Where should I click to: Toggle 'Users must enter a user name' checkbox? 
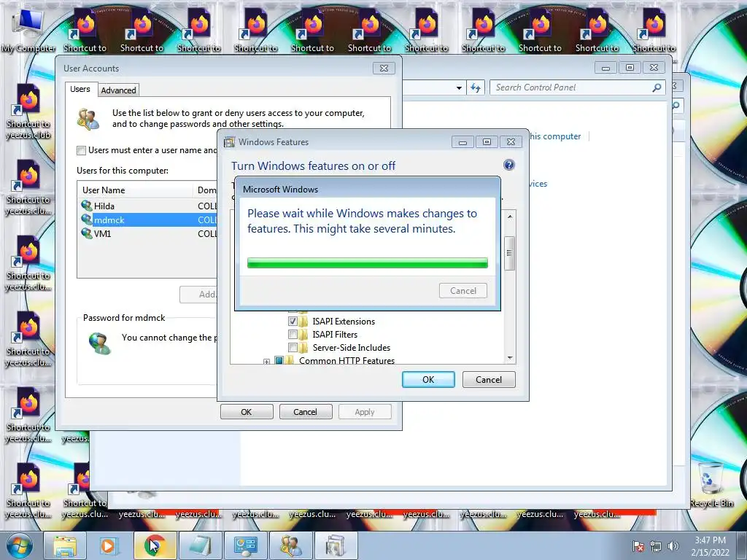coord(82,150)
